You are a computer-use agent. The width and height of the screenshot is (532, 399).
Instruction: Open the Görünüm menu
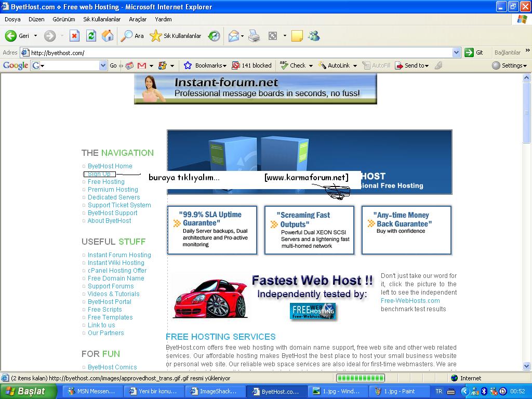click(64, 19)
